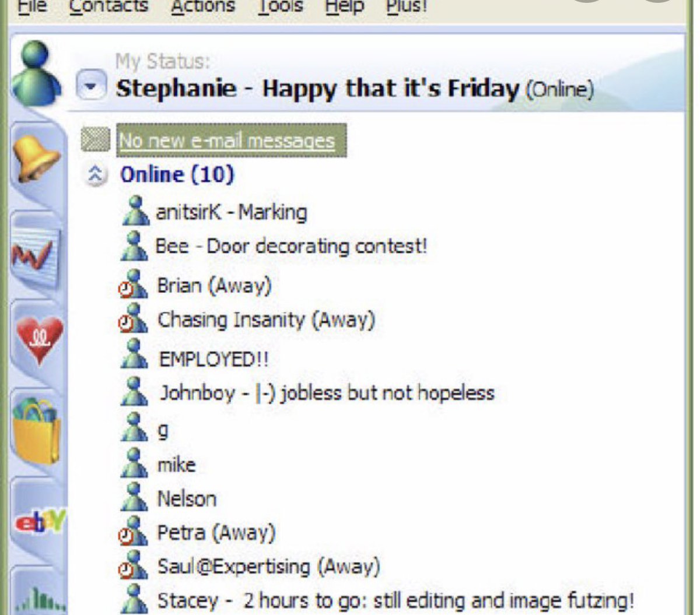Screen dimensions: 700x615
Task: Click the display name Stephanie - Happy that it's Friday
Action: click(317, 89)
